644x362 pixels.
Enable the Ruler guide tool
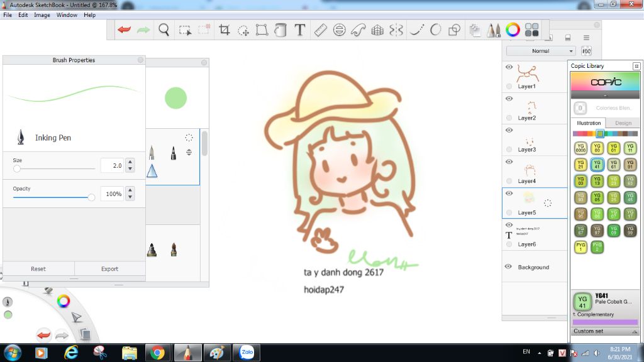(320, 30)
